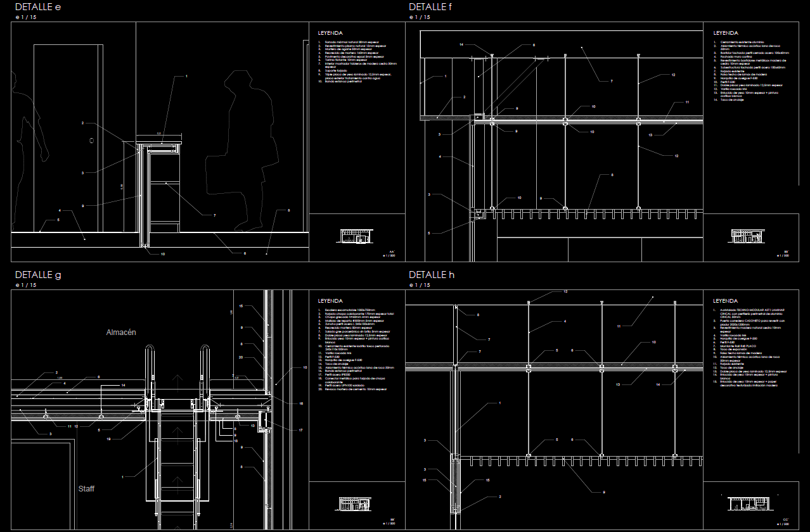The height and width of the screenshot is (532, 810).
Task: Click the Almacén room label
Action: 121,332
